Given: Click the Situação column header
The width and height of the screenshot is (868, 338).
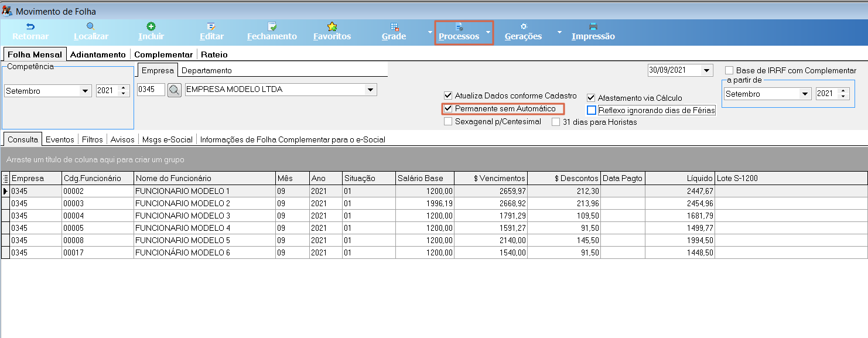Looking at the screenshot, I should pyautogui.click(x=368, y=178).
